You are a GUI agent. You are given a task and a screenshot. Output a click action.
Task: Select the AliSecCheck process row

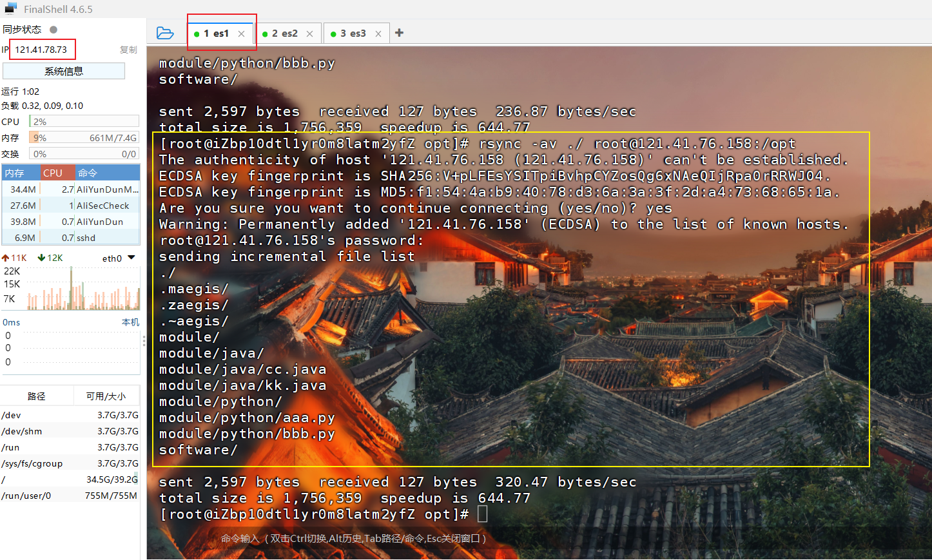[71, 206]
